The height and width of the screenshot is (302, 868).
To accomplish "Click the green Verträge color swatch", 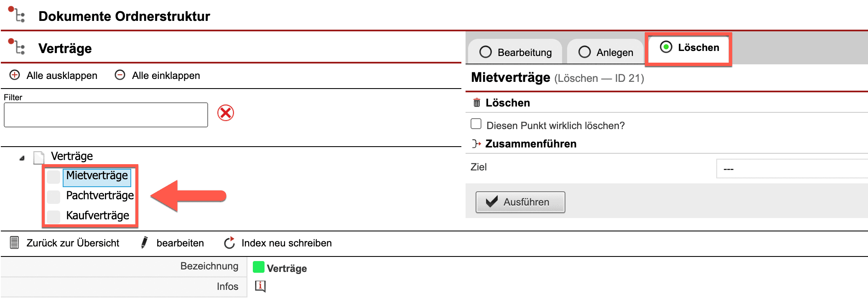I will click(259, 267).
